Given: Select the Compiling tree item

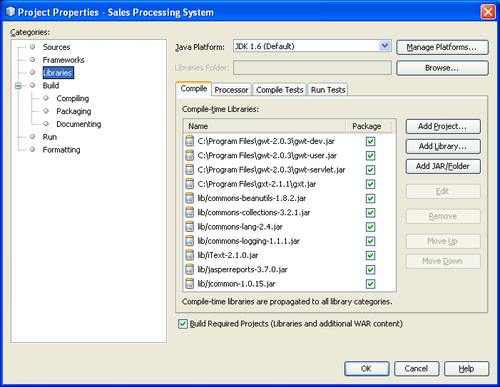Looking at the screenshot, I should pos(73,98).
